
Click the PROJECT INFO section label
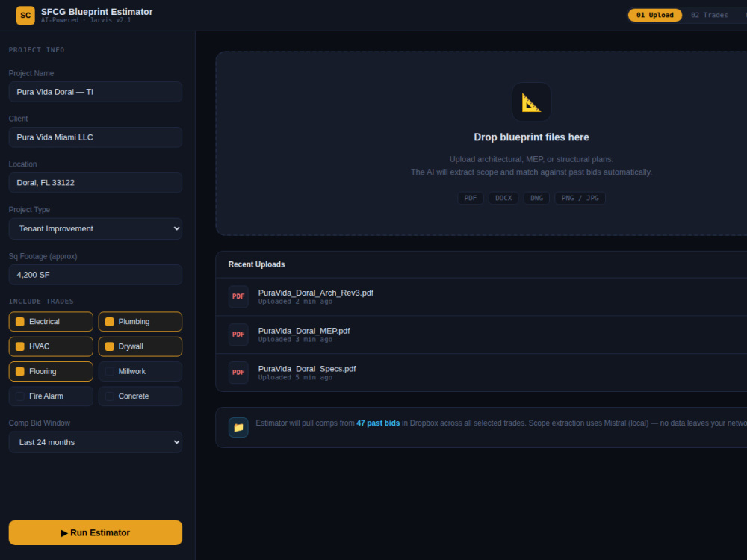click(x=36, y=50)
